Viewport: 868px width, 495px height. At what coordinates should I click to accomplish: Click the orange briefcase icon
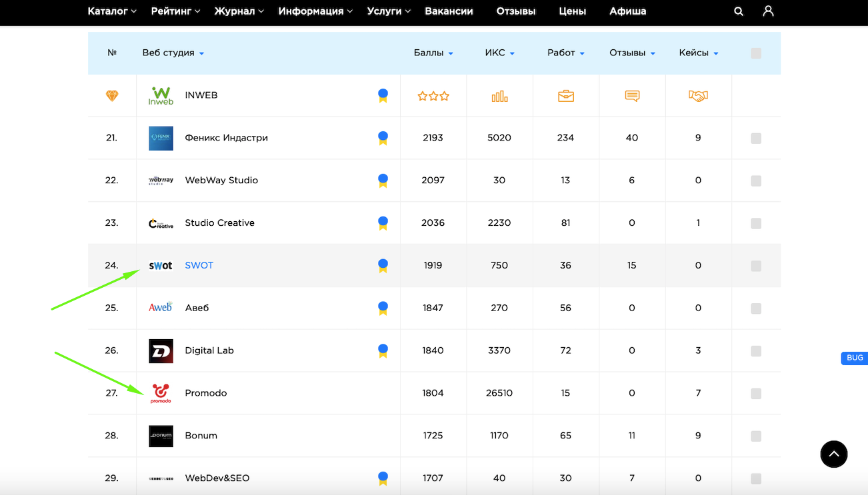[x=565, y=96]
